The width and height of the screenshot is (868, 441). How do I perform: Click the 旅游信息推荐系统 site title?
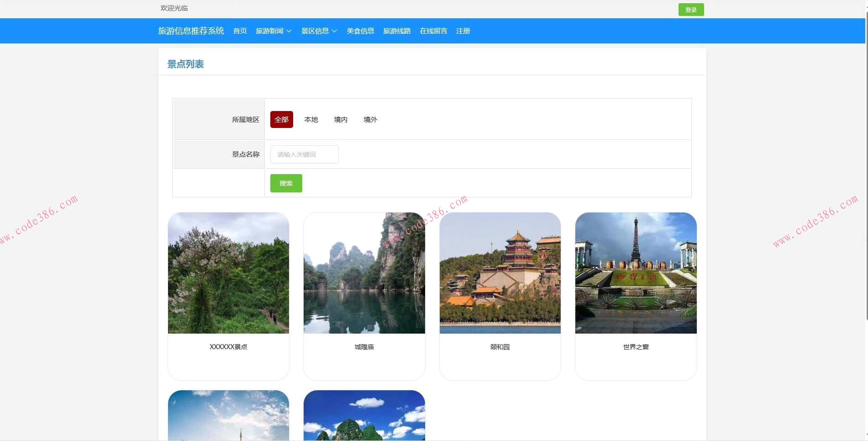[191, 31]
